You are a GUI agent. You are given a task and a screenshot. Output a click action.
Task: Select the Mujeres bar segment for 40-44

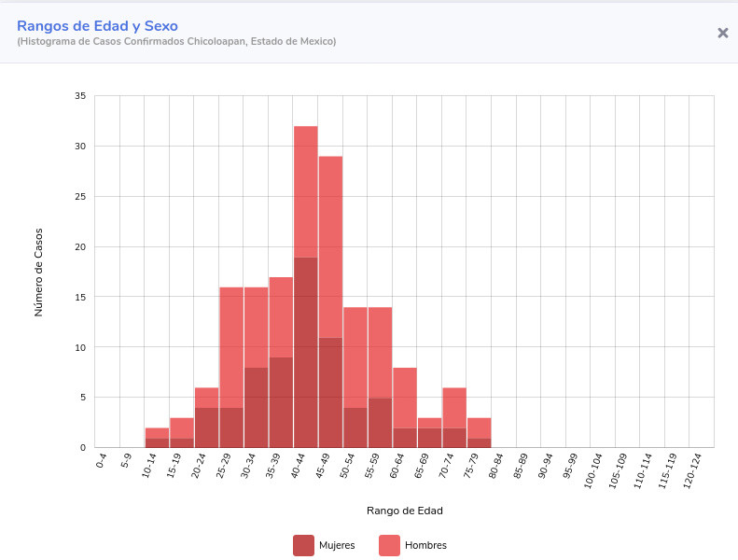(306, 353)
